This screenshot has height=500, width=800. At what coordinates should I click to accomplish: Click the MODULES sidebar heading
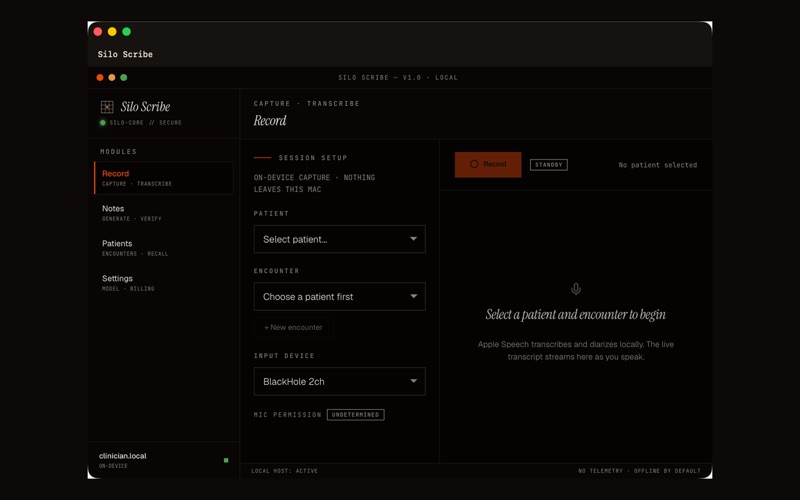118,152
